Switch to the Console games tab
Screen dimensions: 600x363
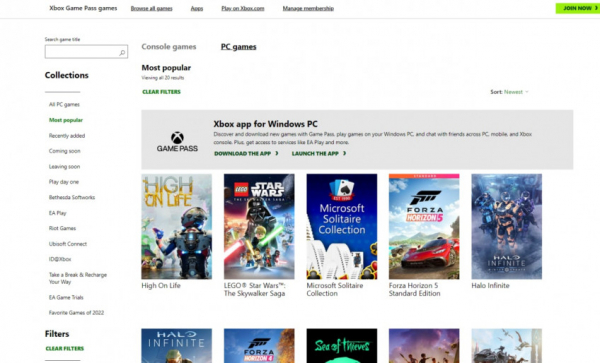[x=169, y=47]
